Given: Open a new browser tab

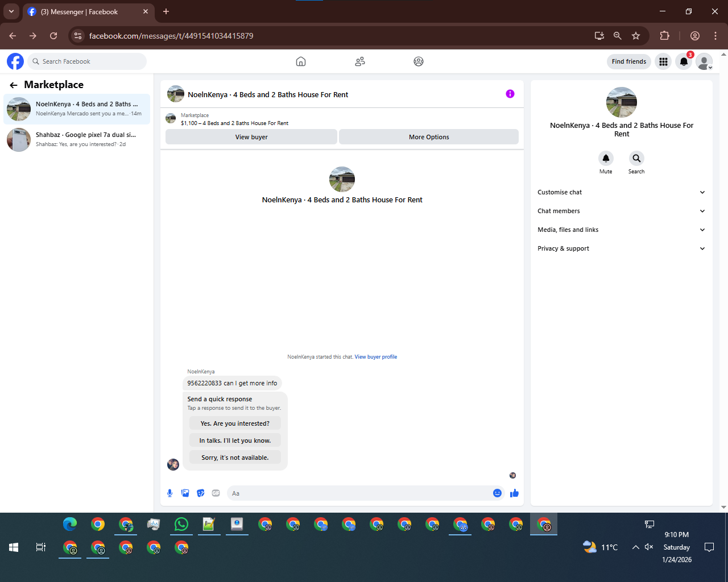Looking at the screenshot, I should click(x=166, y=11).
